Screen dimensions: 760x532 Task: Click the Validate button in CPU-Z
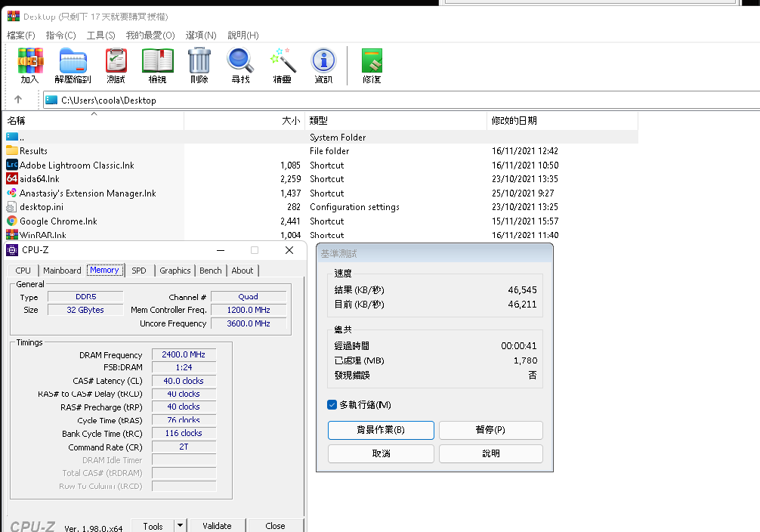pyautogui.click(x=217, y=526)
